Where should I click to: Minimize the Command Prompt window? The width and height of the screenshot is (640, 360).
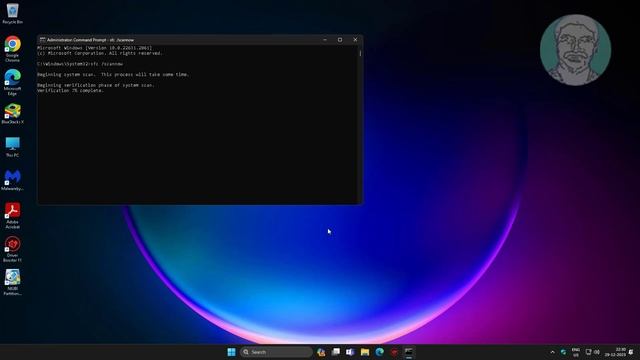[325, 40]
